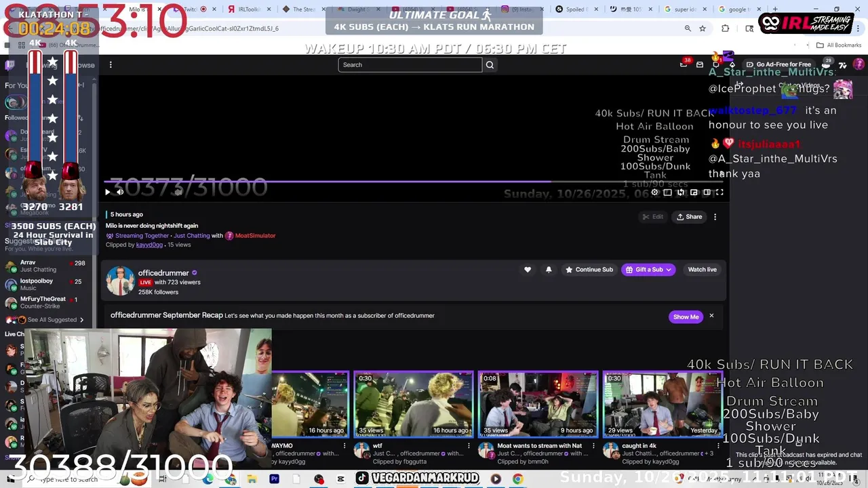This screenshot has width=868, height=488.
Task: Open File Explorer from the taskbar
Action: tap(252, 479)
